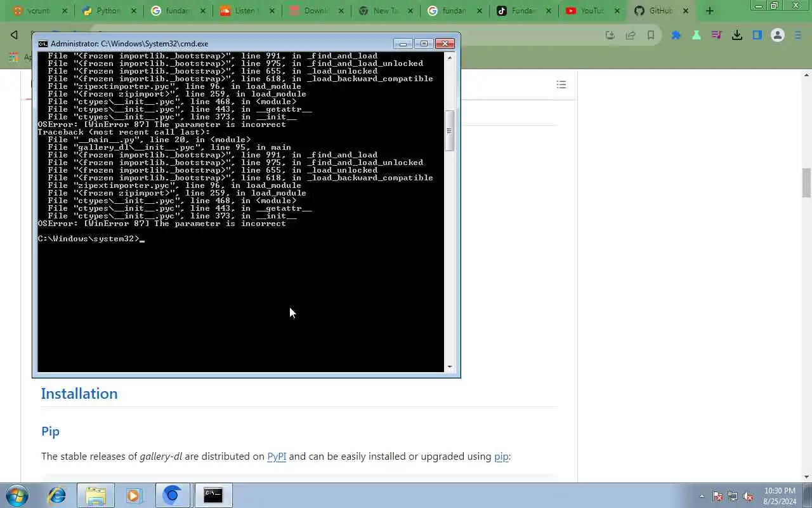Open media playlist control icon in toolbar
Image resolution: width=812 pixels, height=508 pixels.
point(717,36)
